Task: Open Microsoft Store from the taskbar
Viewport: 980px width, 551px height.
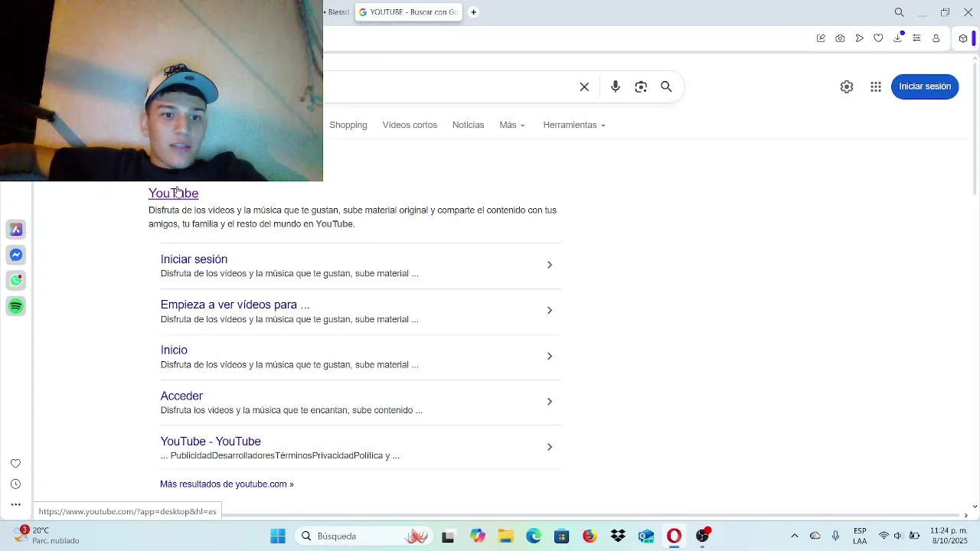Action: click(x=561, y=536)
